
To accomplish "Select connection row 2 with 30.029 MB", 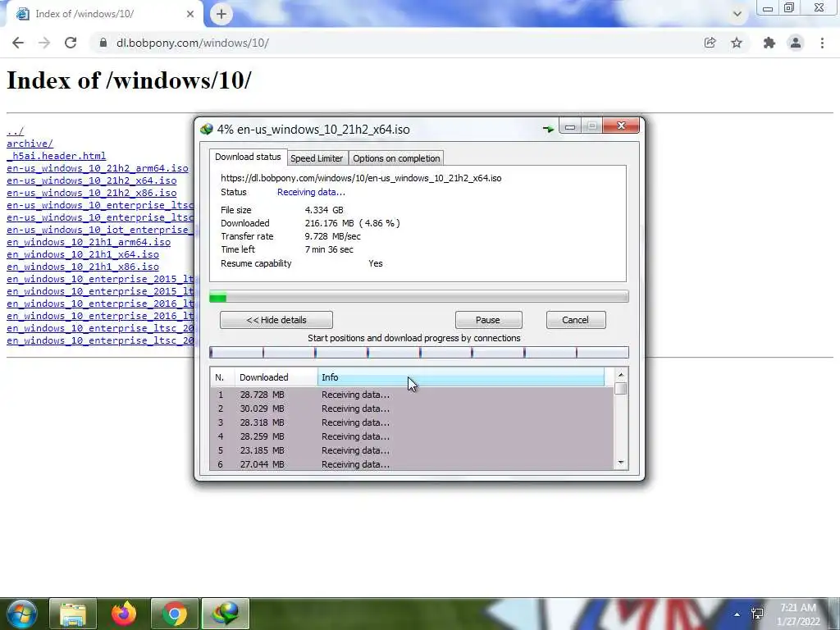I will [412, 409].
